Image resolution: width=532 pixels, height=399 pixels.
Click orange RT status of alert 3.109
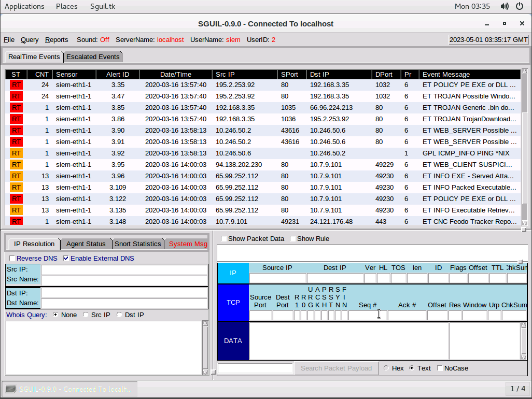point(16,188)
